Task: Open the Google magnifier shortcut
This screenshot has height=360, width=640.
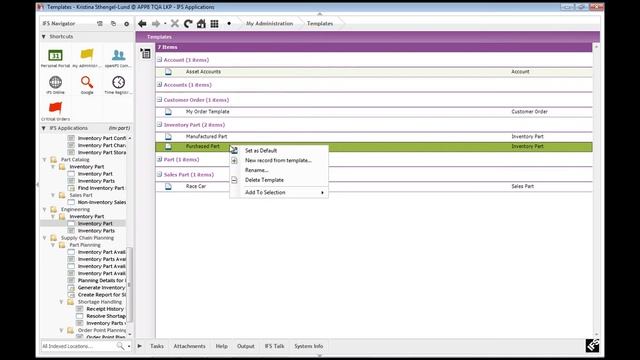Action: click(x=87, y=82)
